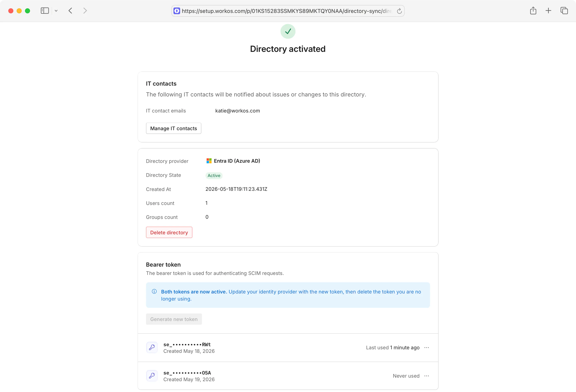576x392 pixels.
Task: Click the Created May 19, 2026 text
Action: (x=189, y=379)
